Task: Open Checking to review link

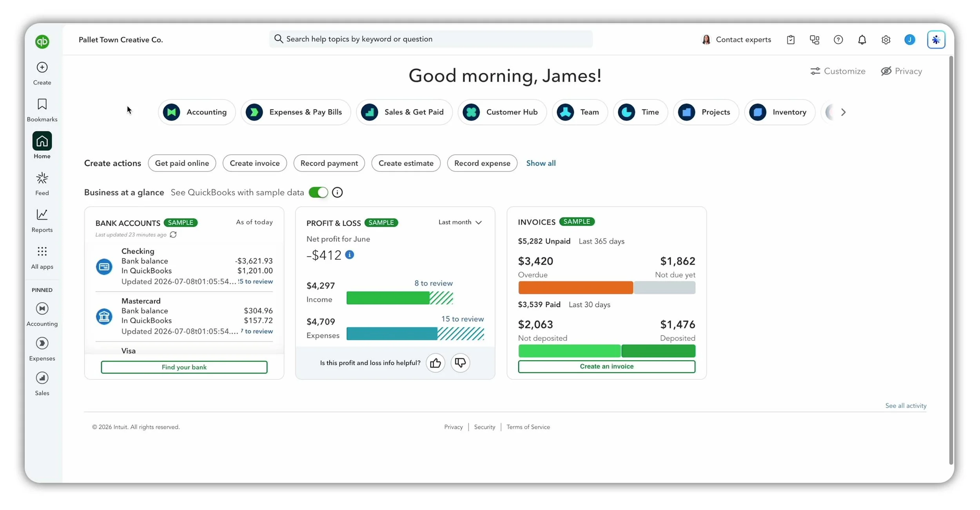Action: coord(255,281)
